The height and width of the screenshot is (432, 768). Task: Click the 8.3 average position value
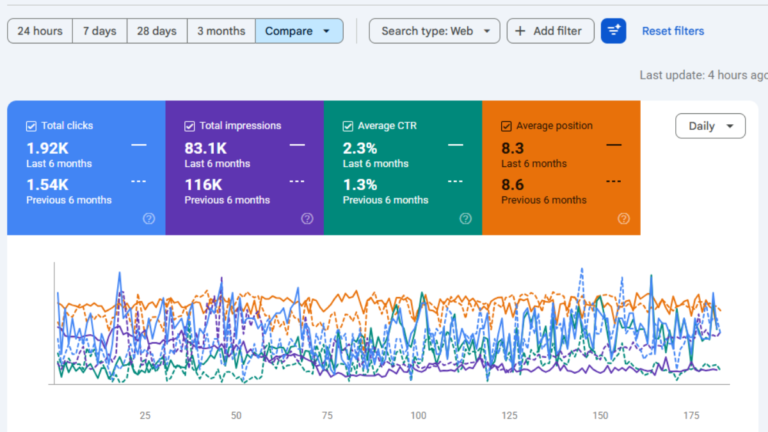point(512,148)
